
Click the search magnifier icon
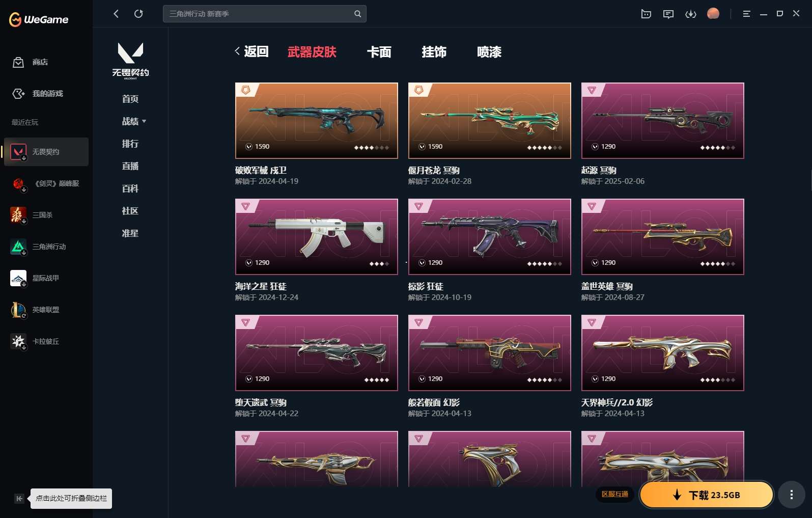358,14
